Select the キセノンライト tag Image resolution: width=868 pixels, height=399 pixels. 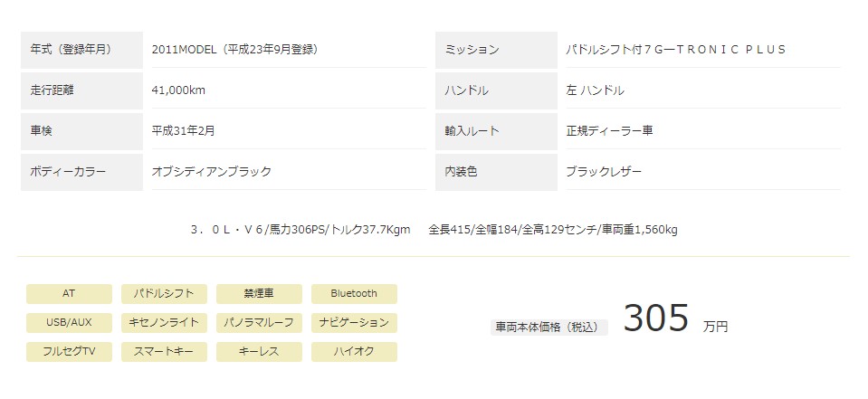(x=164, y=323)
